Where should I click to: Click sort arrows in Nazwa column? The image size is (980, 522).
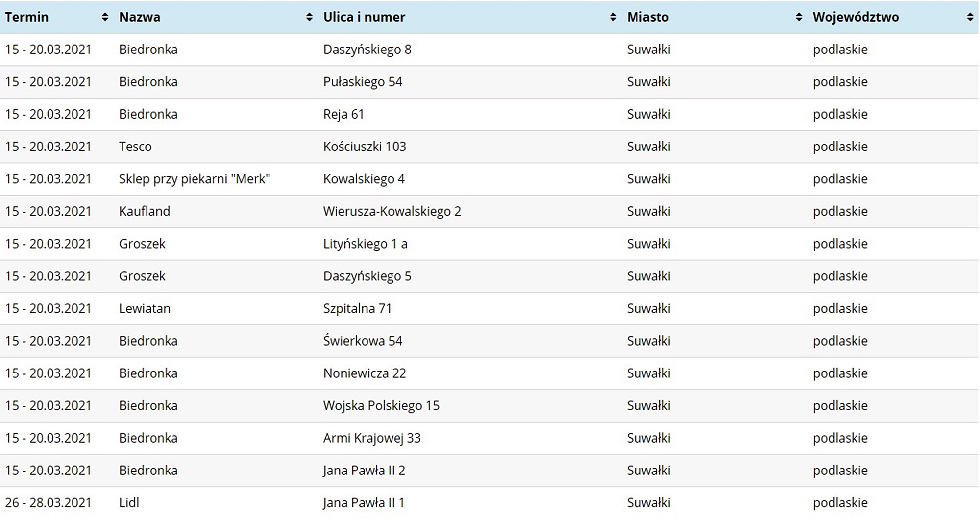tap(309, 17)
